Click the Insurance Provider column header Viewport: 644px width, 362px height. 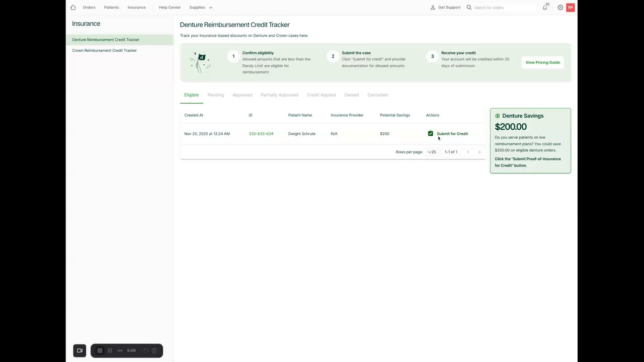[347, 115]
